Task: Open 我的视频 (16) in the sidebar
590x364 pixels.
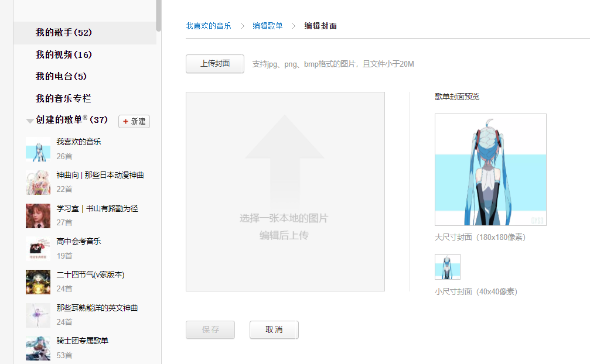Action: click(x=63, y=54)
